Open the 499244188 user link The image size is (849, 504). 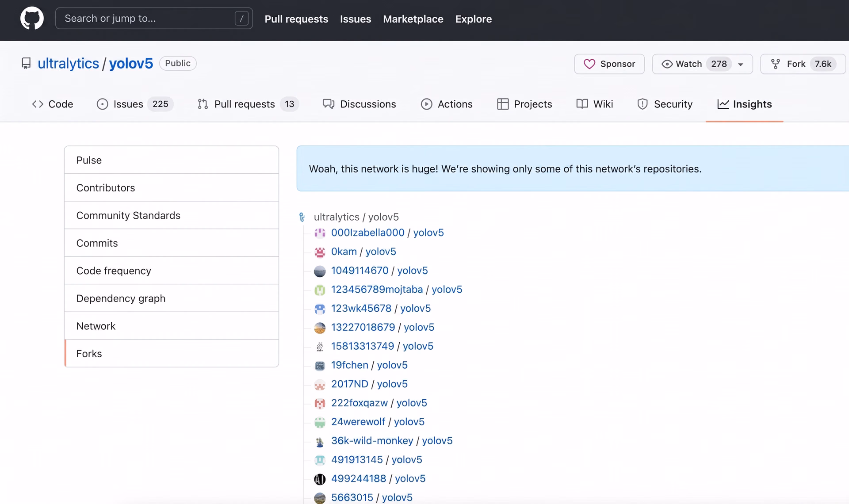(x=359, y=479)
